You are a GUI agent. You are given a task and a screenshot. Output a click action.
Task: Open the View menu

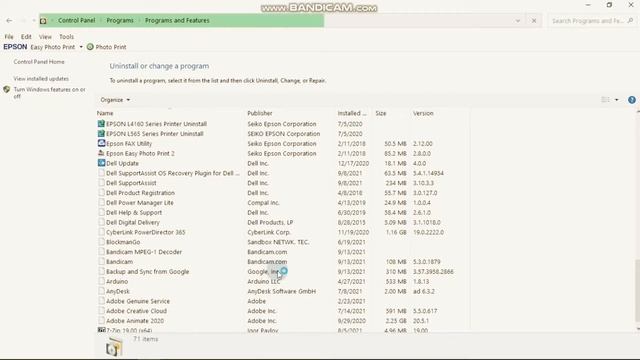[45, 36]
